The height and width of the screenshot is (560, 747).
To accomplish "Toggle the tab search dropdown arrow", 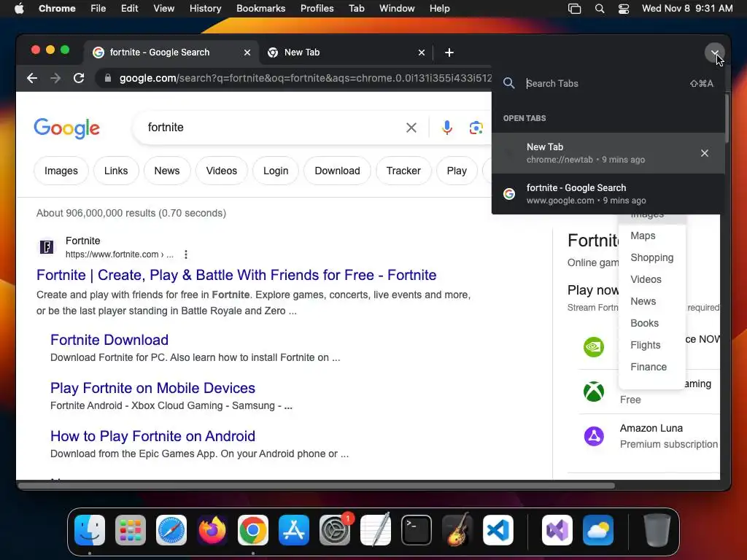I will [715, 52].
